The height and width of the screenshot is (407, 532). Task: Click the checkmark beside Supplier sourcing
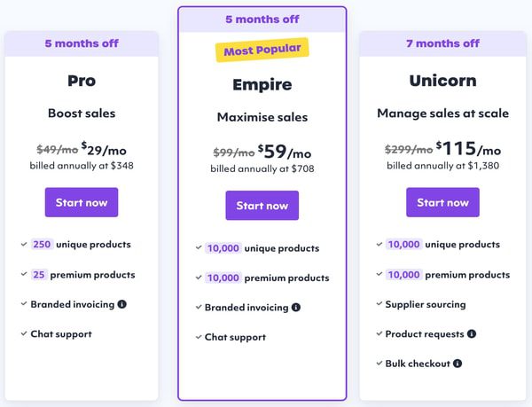tap(379, 303)
